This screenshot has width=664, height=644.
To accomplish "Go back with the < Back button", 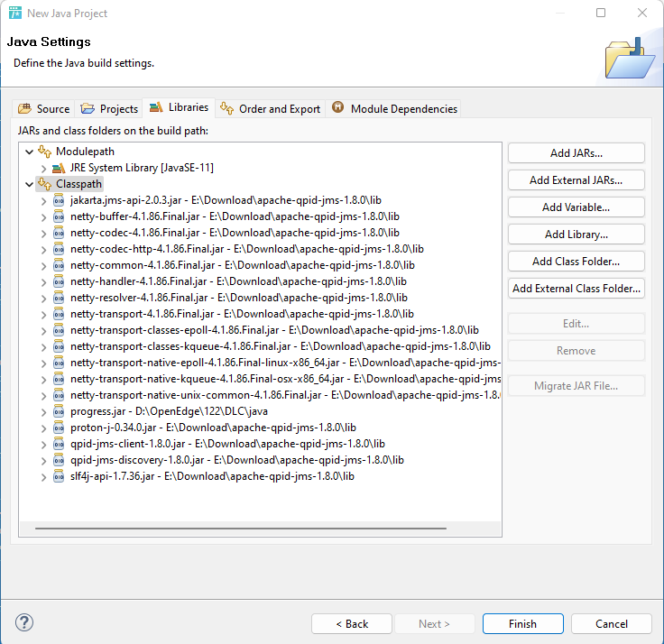I will coord(352,623).
